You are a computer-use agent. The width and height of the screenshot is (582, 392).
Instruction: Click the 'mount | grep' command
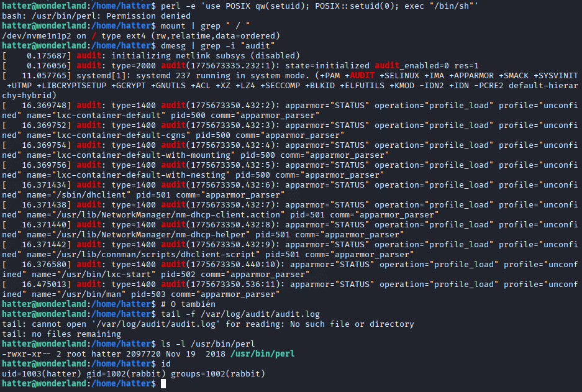205,26
